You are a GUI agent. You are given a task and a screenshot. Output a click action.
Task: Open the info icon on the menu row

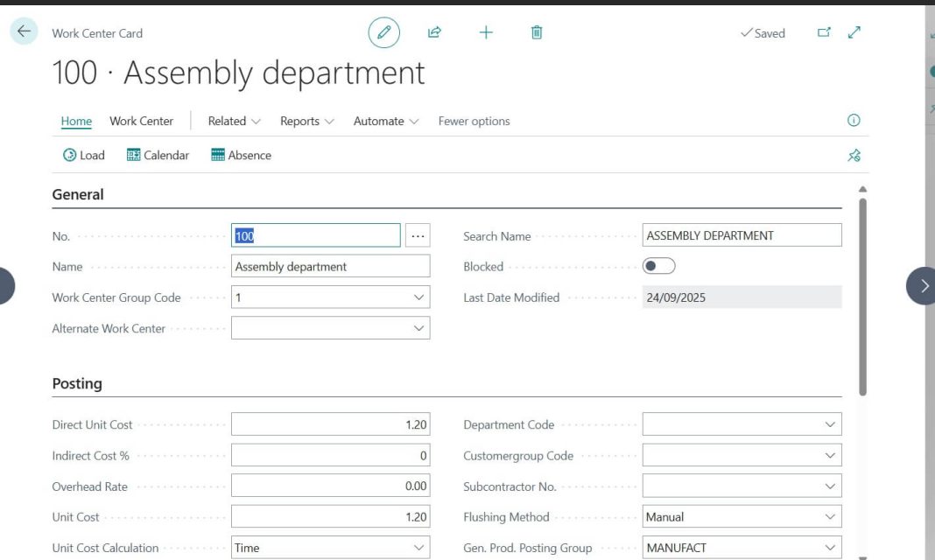[x=854, y=120]
